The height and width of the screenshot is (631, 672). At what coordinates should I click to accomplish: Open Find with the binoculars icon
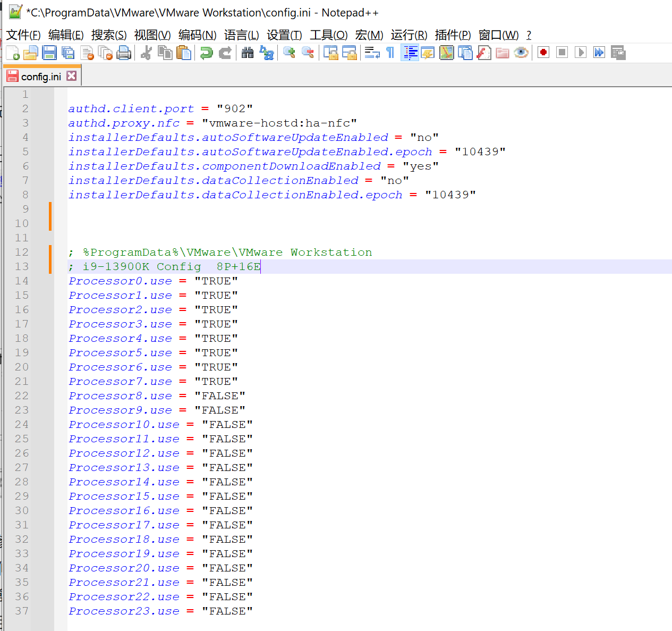(248, 53)
